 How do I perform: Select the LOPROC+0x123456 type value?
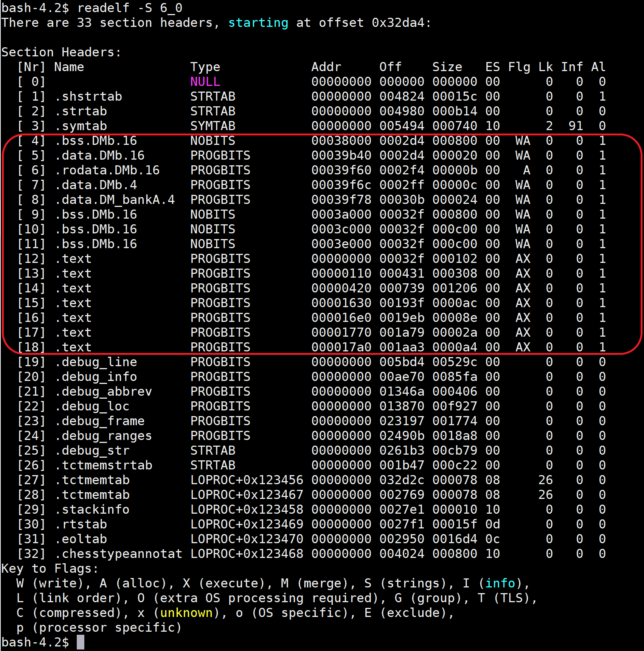coord(247,480)
